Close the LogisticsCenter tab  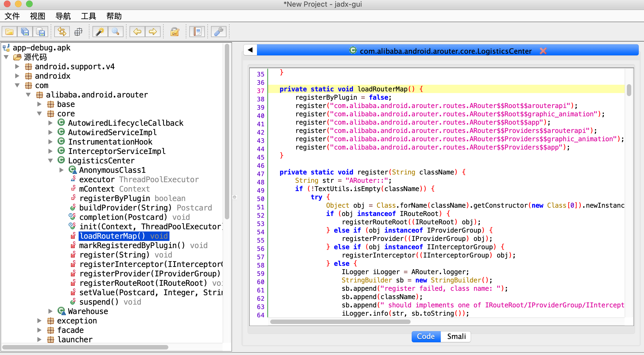(x=543, y=51)
